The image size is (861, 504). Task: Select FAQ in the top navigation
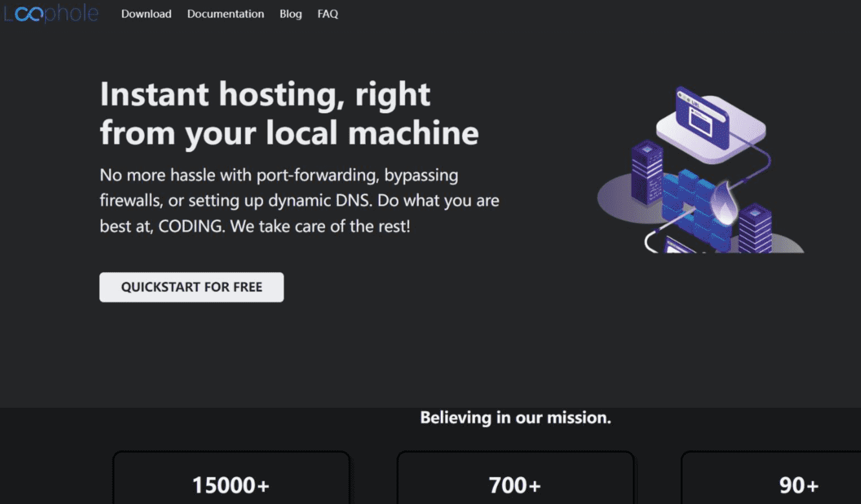pos(328,14)
